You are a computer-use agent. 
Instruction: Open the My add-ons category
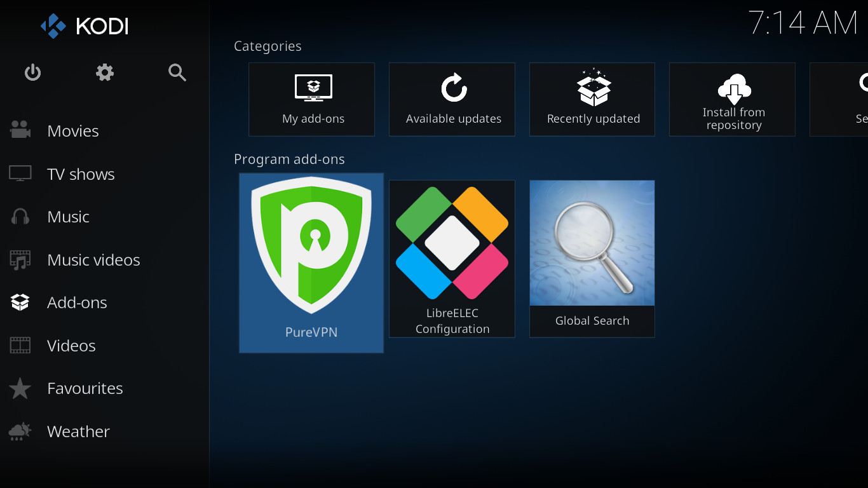311,99
